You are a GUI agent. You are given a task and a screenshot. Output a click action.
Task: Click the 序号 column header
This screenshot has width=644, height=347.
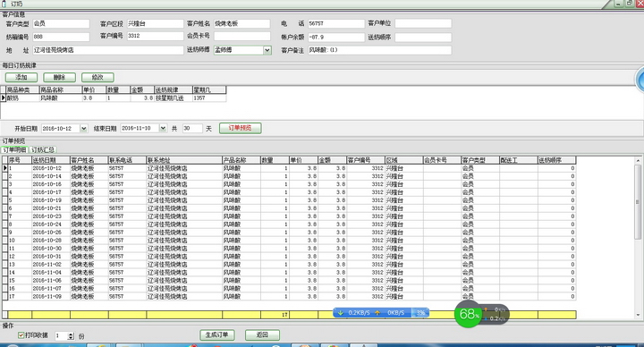[20, 160]
